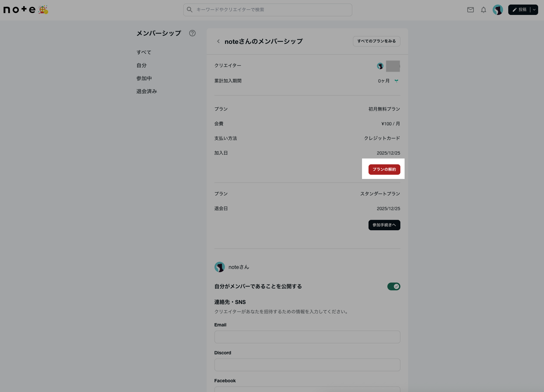
Task: Click the search magnifier icon
Action: [190, 10]
